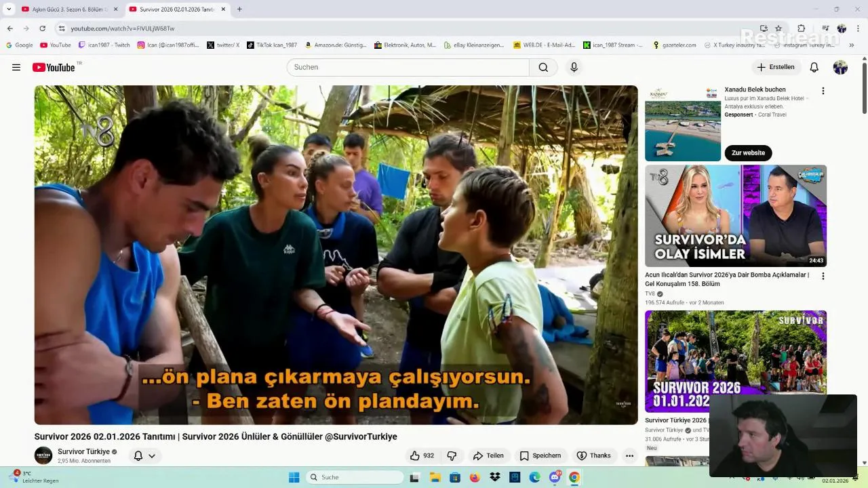
Task: Open the TikTok ican_1987 bookmark
Action: click(272, 45)
